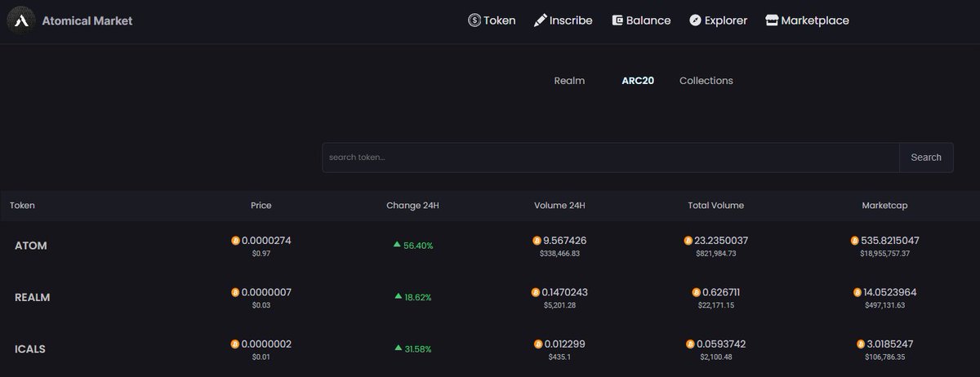This screenshot has height=377, width=980.
Task: Click ATOM volume USD $338,466.83
Action: coord(560,254)
